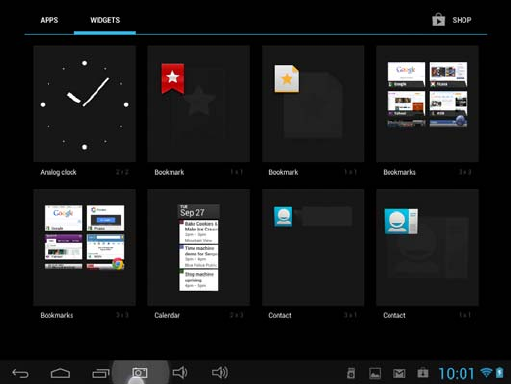Raise volume with speaker up icon
The width and height of the screenshot is (511, 384).
pyautogui.click(x=220, y=373)
